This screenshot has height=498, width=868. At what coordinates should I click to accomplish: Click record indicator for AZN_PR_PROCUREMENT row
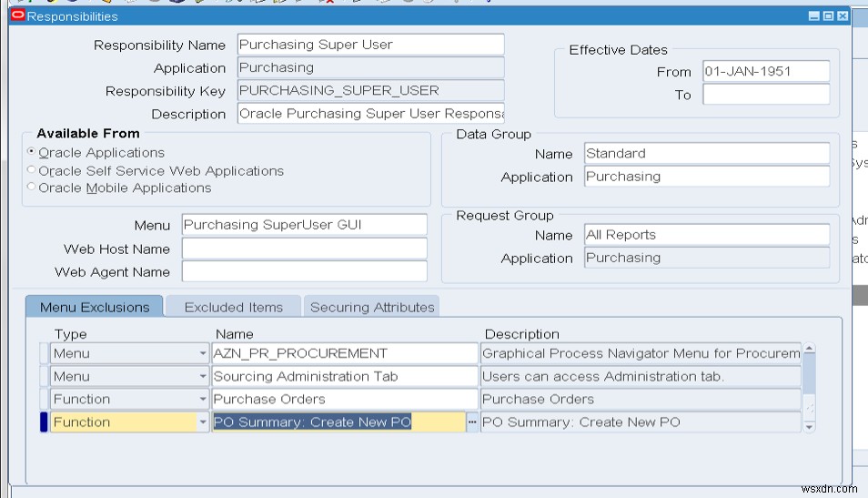(44, 353)
